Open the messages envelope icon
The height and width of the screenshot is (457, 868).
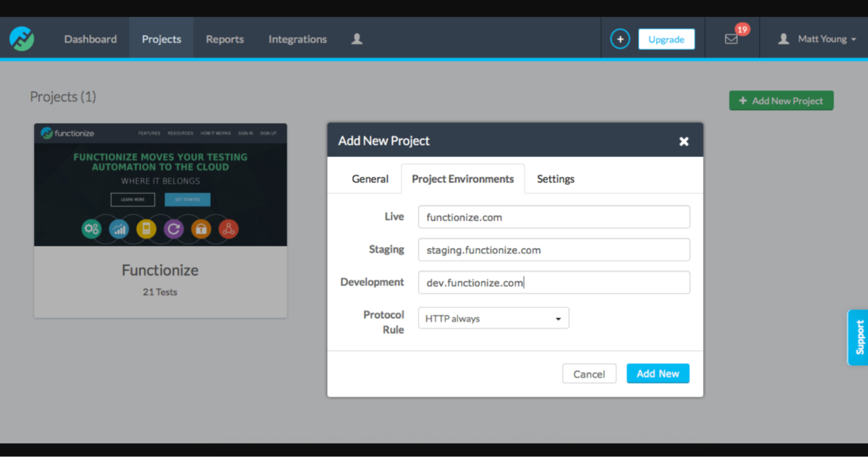(x=731, y=39)
